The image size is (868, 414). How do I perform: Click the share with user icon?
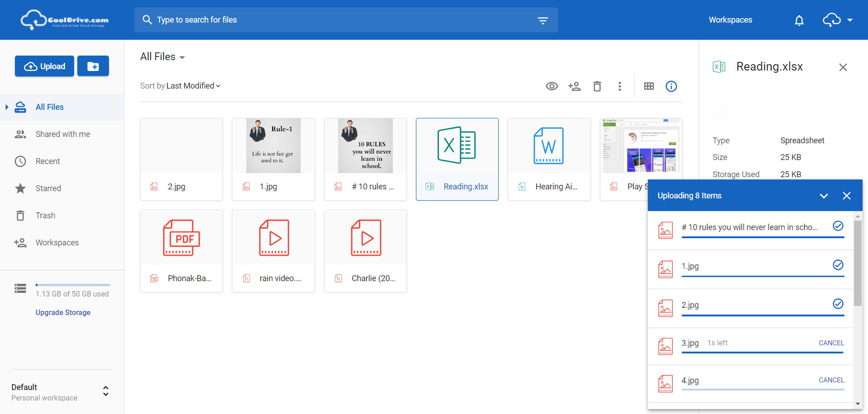574,86
